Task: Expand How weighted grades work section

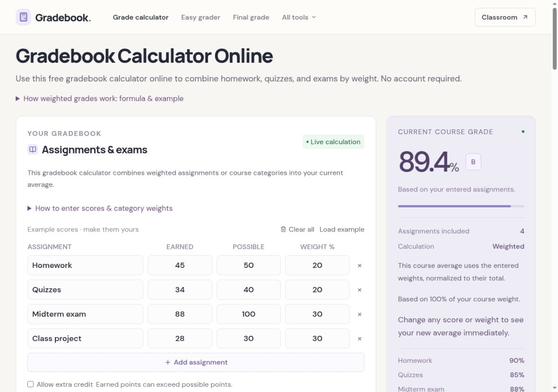Action: coord(100,99)
